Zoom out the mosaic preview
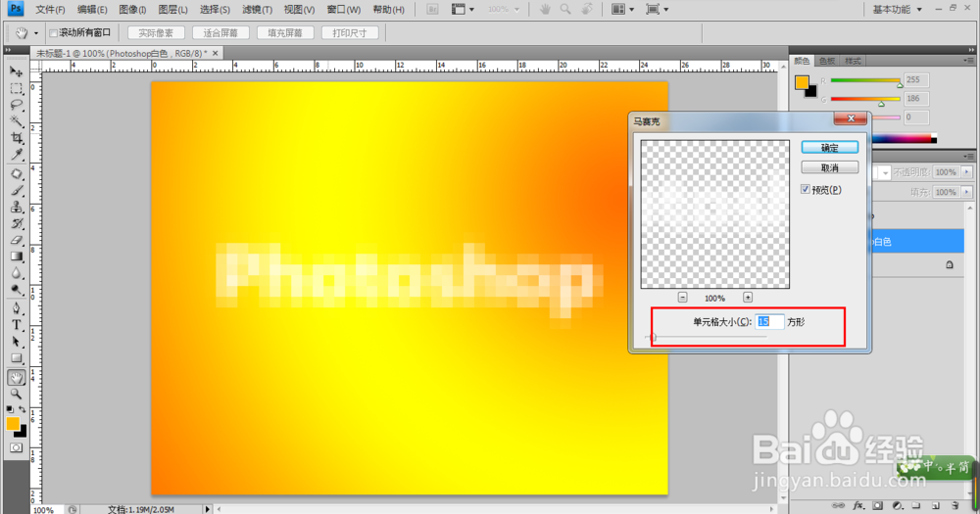980x514 pixels. (682, 298)
